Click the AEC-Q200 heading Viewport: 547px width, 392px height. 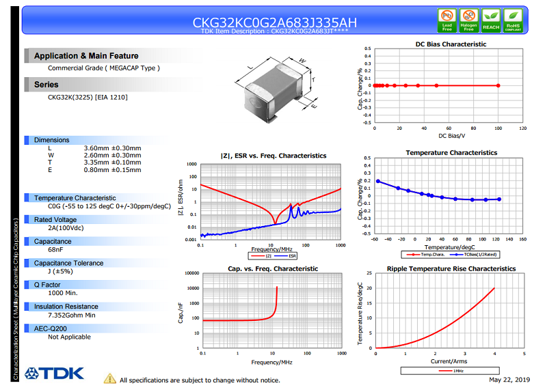tap(50, 328)
